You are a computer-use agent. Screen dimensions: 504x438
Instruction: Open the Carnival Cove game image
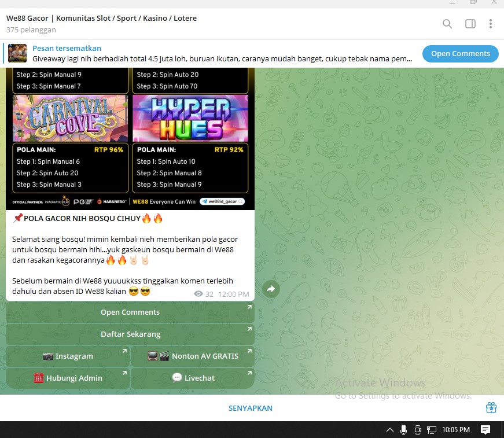(x=70, y=119)
